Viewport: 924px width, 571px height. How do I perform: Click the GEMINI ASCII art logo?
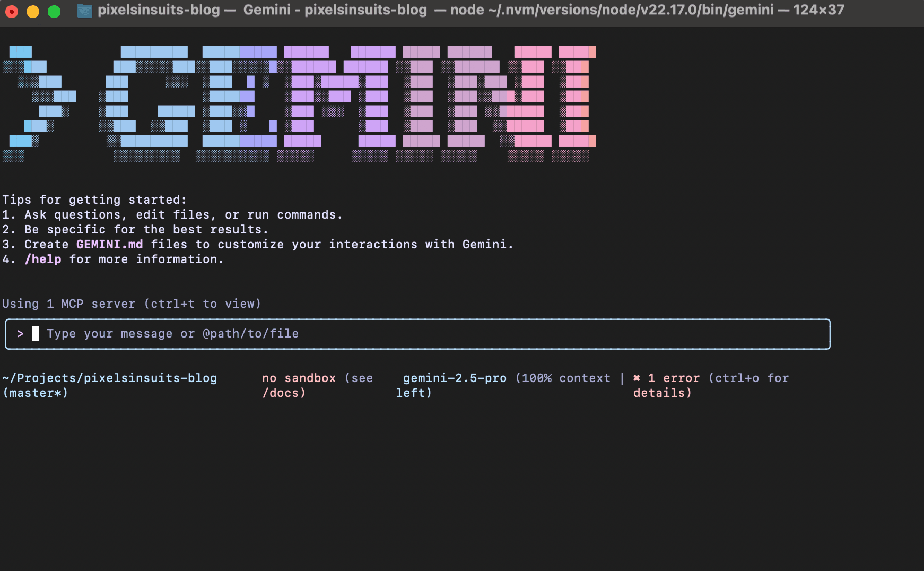click(x=302, y=103)
